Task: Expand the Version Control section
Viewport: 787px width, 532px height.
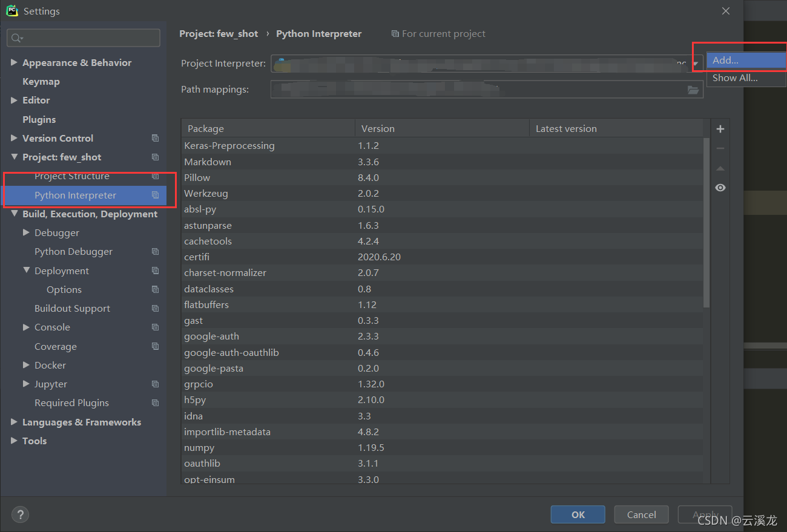Action: click(14, 138)
